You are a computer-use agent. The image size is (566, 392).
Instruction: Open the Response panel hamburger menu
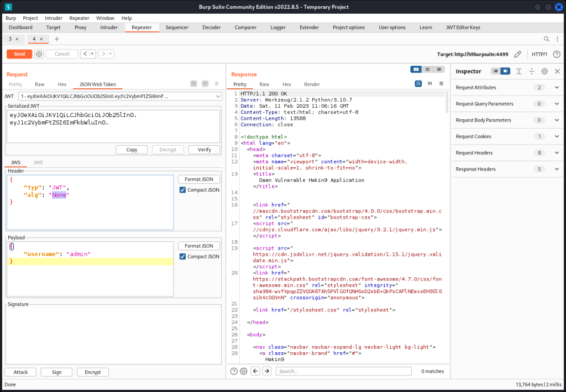point(441,84)
